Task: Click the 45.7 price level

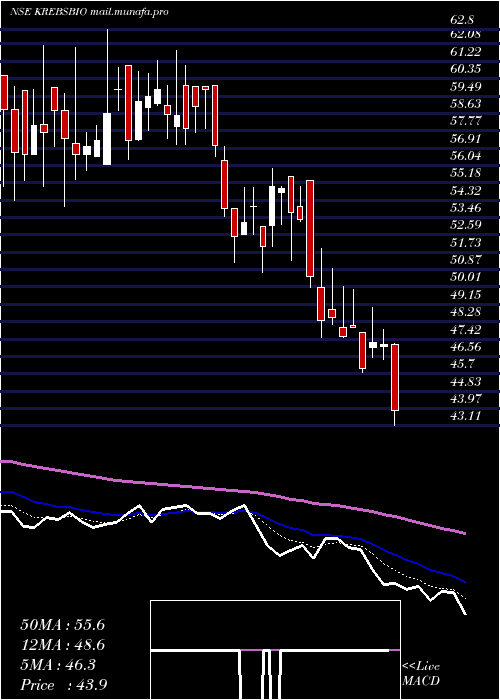Action: point(462,364)
